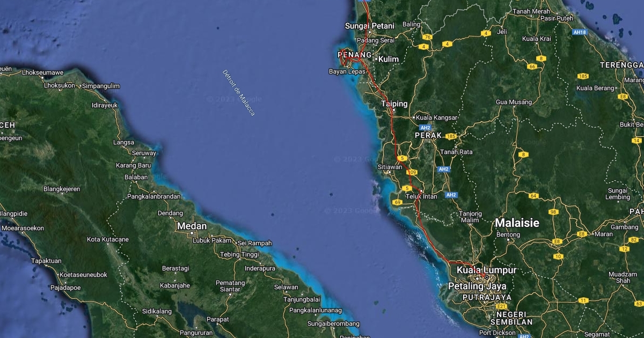This screenshot has width=644, height=338.
Task: Click the Medan city label
Action: click(192, 226)
